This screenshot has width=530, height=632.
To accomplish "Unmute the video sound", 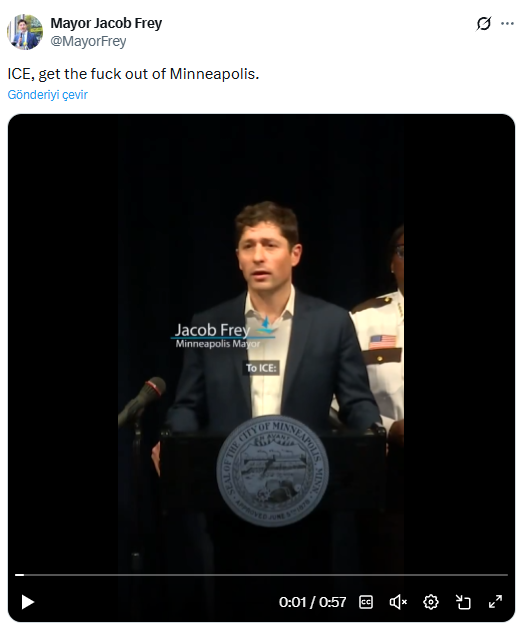I will pyautogui.click(x=398, y=602).
